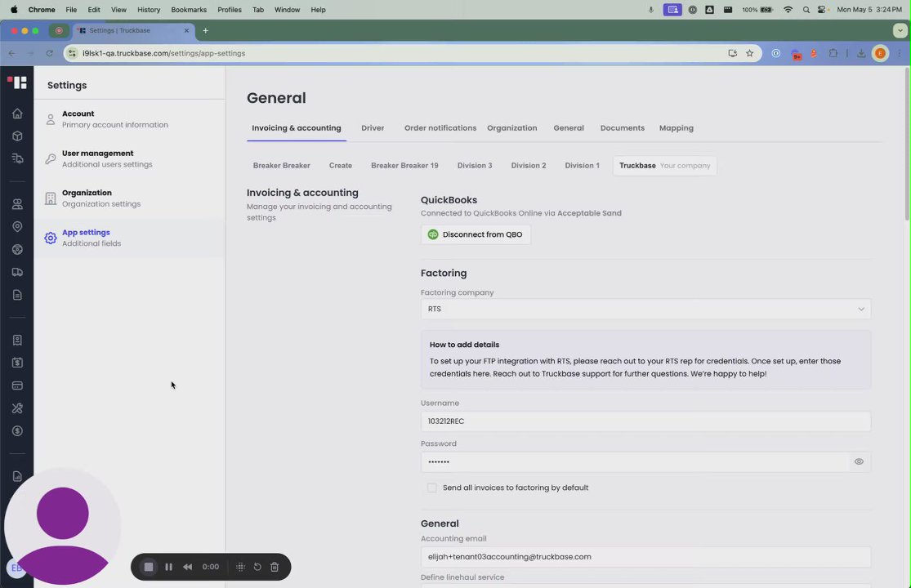The image size is (911, 588).
Task: Click the truck fleet sidebar icon
Action: 17,272
